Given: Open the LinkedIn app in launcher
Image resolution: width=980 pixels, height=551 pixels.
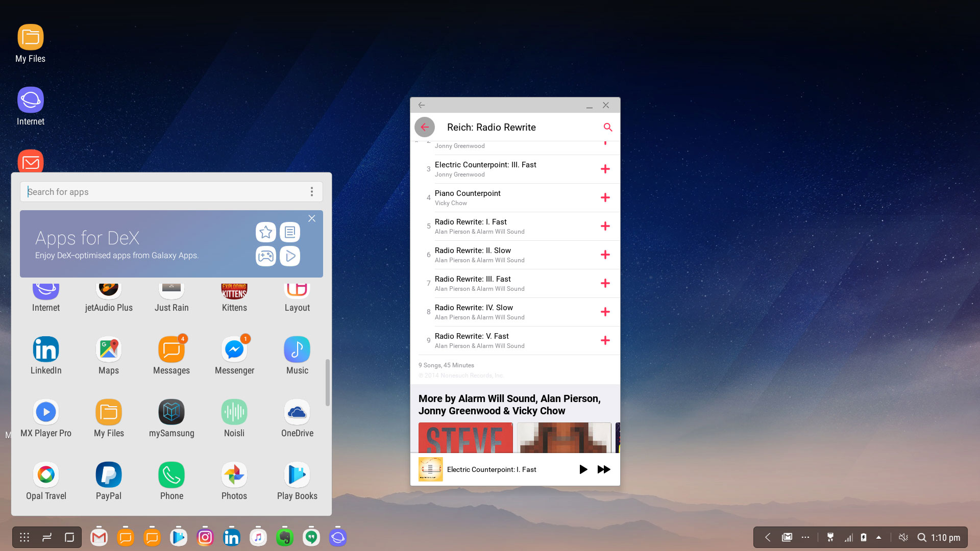Looking at the screenshot, I should (46, 350).
